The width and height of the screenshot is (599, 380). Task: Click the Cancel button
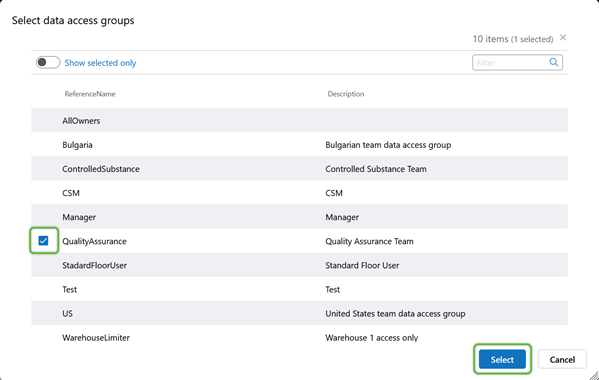point(562,359)
